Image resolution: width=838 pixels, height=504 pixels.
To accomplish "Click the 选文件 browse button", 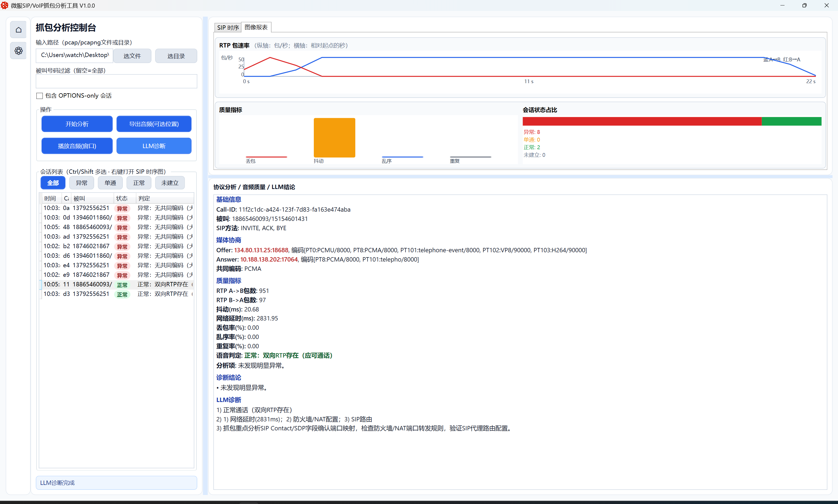I will (x=132, y=56).
